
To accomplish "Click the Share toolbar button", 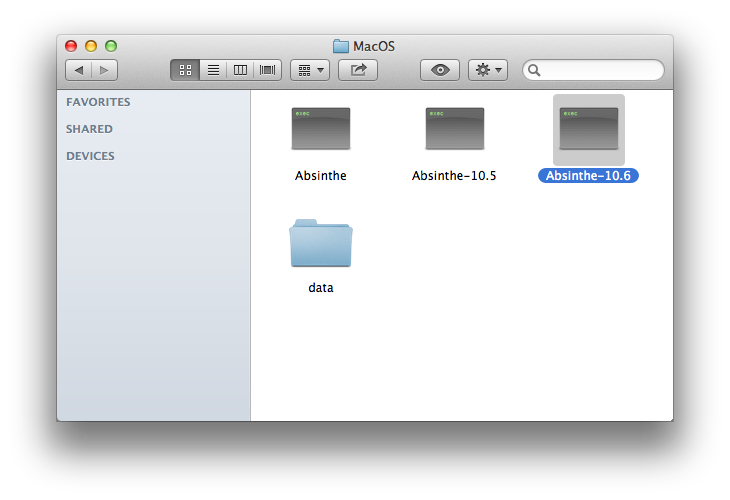I will [x=358, y=70].
